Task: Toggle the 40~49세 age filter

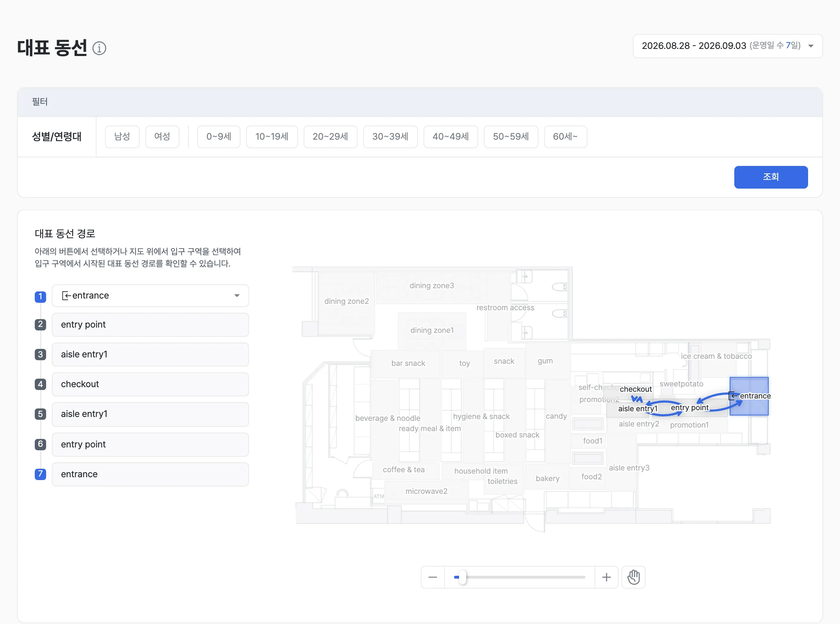Action: 451,136
